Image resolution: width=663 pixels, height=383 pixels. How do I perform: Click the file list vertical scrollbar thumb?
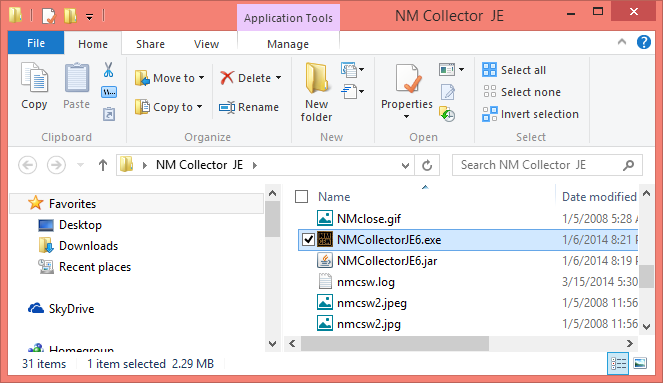click(x=646, y=276)
